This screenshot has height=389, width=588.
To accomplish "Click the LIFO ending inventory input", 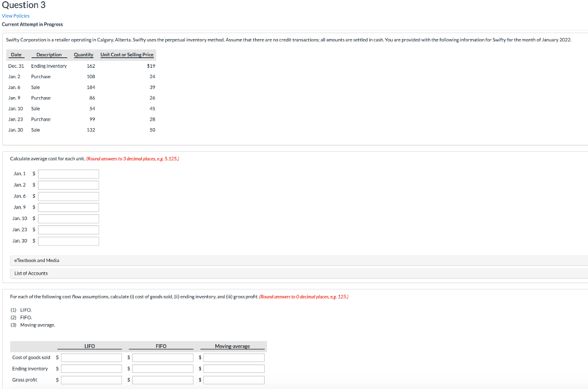I will (91, 368).
